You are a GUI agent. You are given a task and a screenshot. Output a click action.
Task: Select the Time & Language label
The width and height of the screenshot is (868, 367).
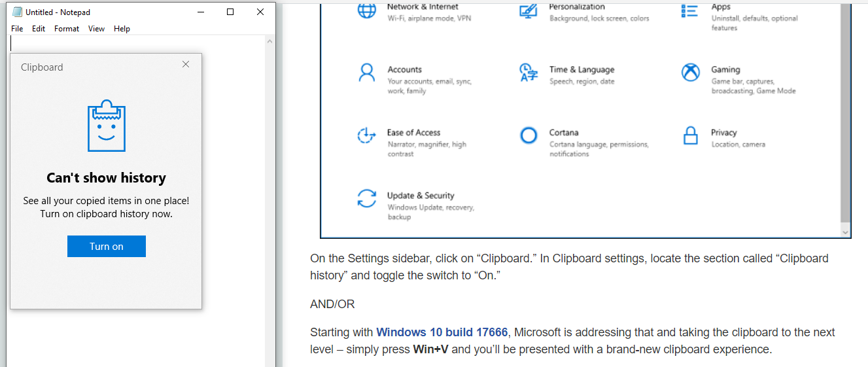[x=582, y=69]
